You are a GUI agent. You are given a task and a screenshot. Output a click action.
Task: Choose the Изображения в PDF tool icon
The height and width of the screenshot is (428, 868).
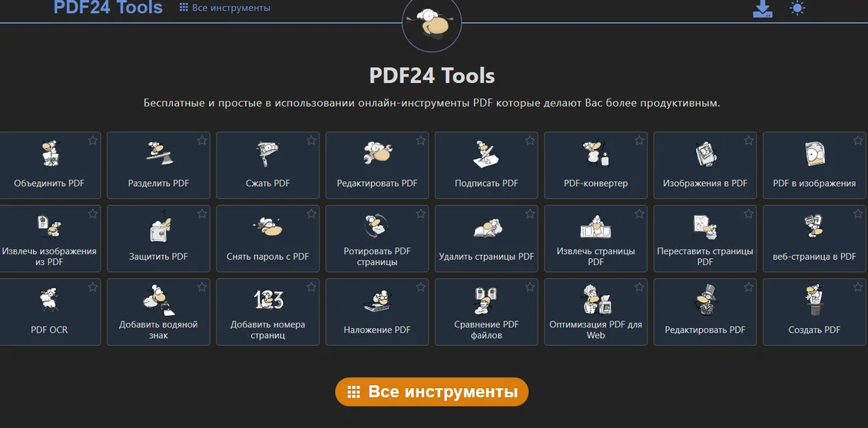(705, 154)
